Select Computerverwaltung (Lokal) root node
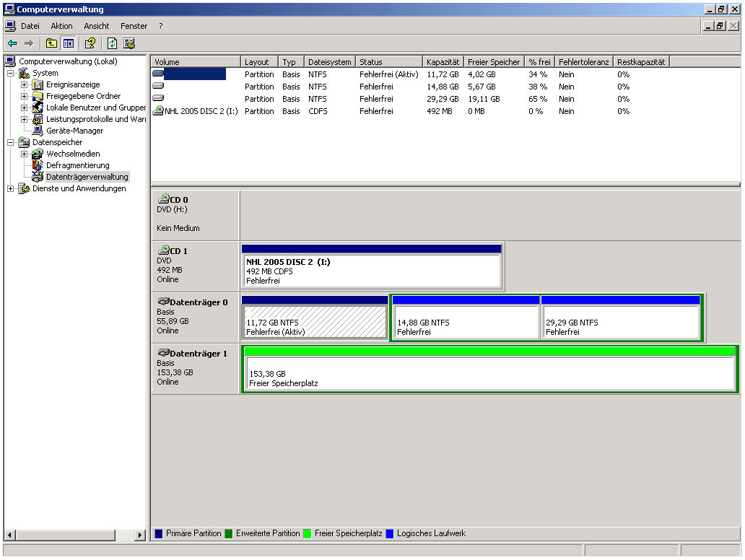This screenshot has width=745, height=560. 68,61
